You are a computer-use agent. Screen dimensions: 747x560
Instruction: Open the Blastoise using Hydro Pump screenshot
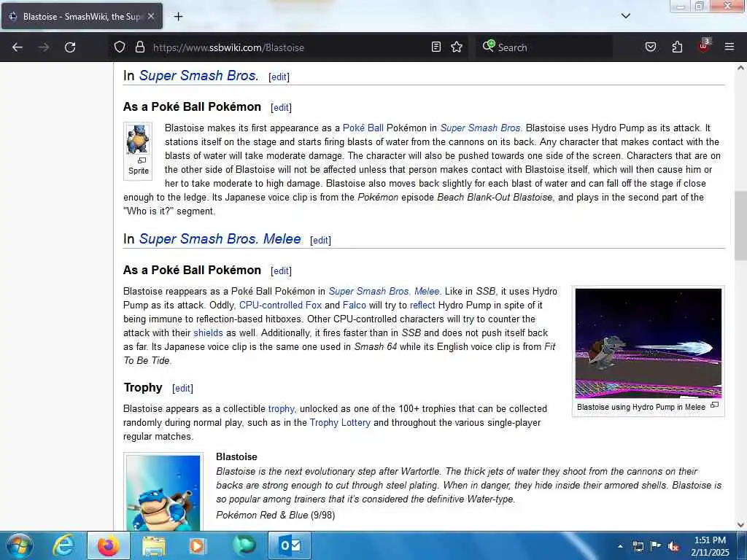click(x=649, y=343)
